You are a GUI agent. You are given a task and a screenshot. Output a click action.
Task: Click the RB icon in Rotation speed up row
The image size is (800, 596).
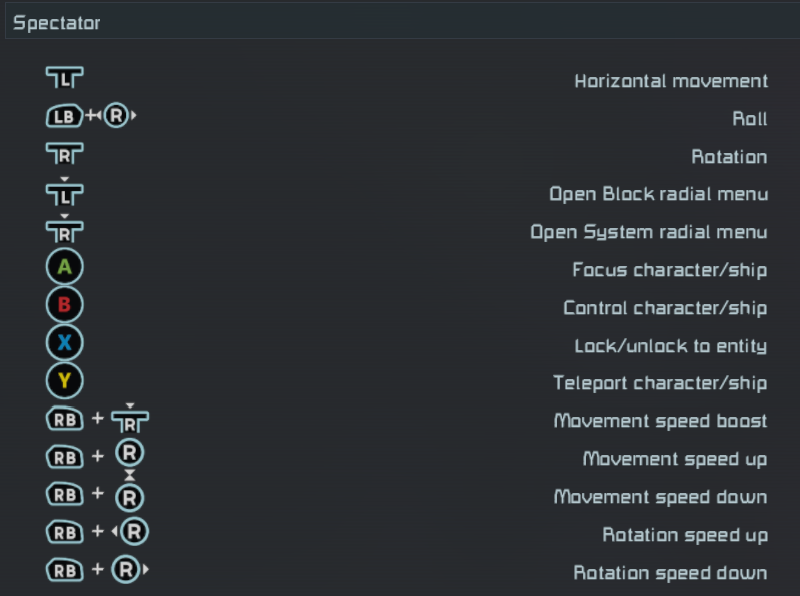coord(64,534)
